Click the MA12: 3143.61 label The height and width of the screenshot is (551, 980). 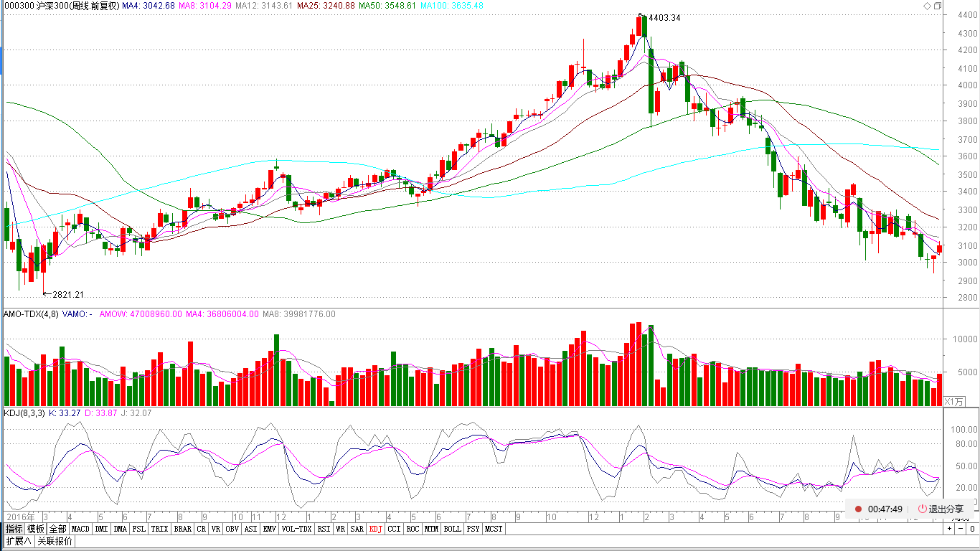[264, 6]
